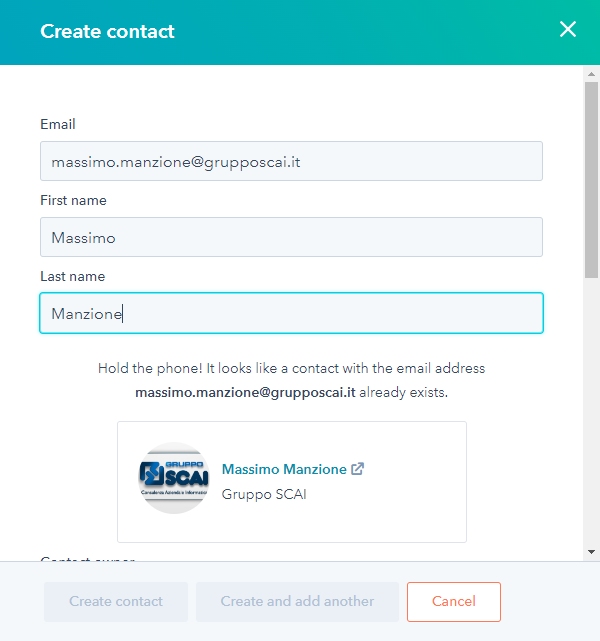Screen dimensions: 600x641
Task: Click the external link icon beside Massimo Manzione
Action: [x=358, y=469]
